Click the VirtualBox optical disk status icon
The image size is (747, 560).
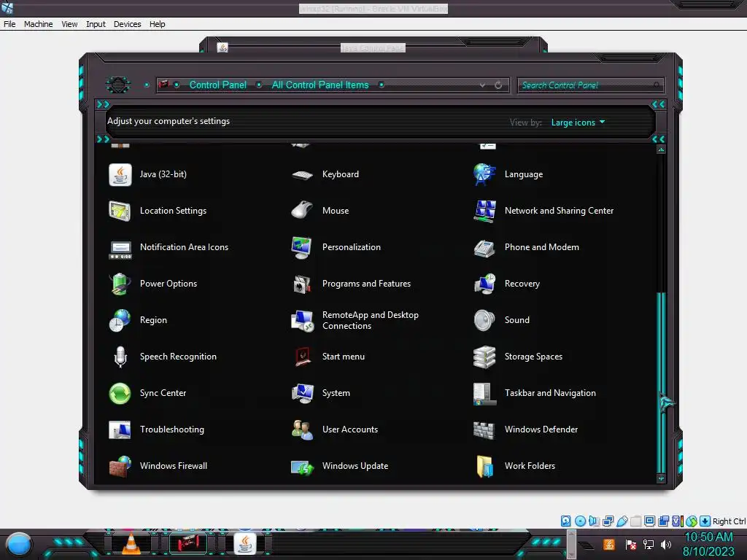580,521
